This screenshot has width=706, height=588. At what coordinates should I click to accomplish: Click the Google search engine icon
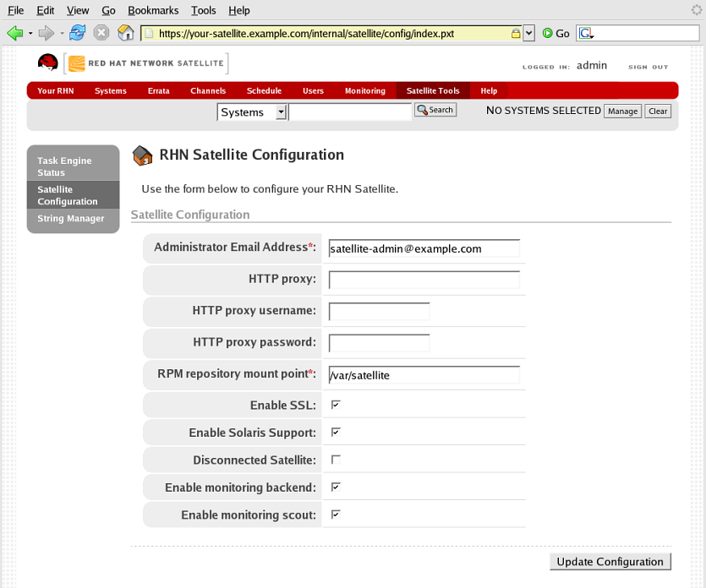click(586, 33)
